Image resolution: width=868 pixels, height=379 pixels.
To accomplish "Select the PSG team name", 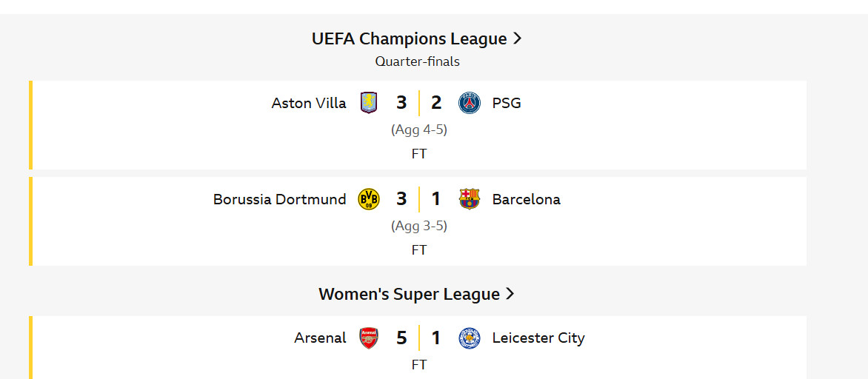I will coord(507,103).
